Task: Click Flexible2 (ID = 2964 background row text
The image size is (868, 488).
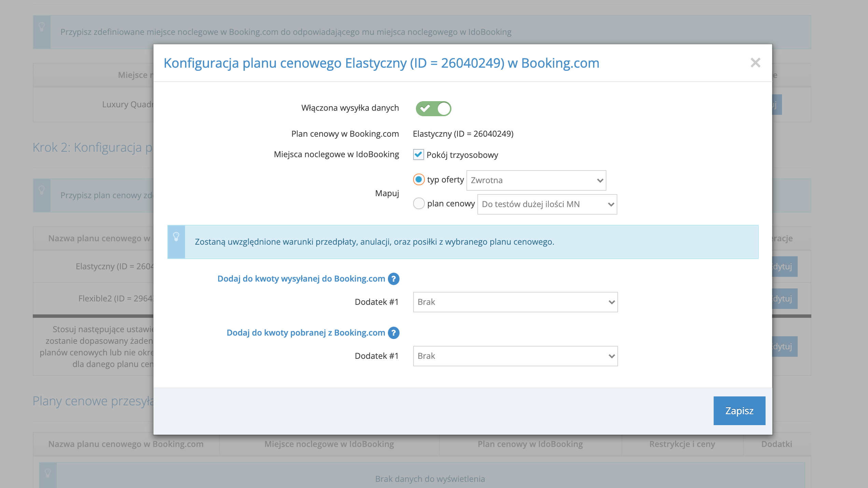Action: (x=116, y=298)
